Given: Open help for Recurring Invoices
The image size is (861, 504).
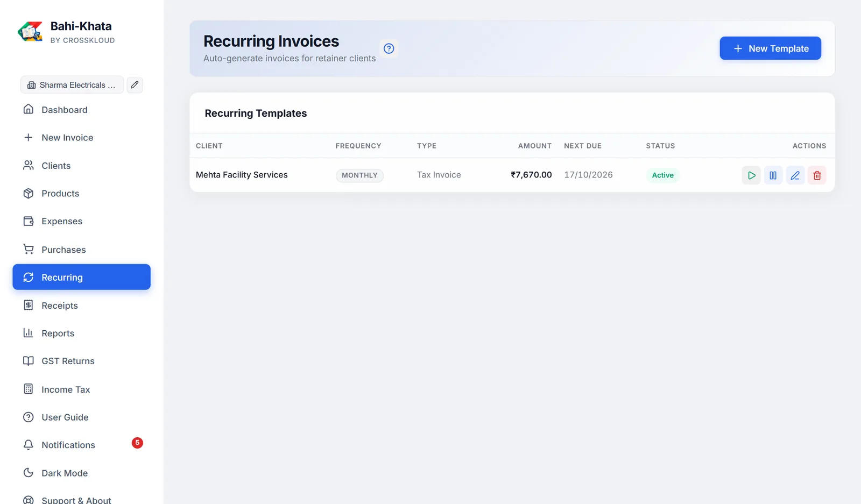Looking at the screenshot, I should [389, 48].
